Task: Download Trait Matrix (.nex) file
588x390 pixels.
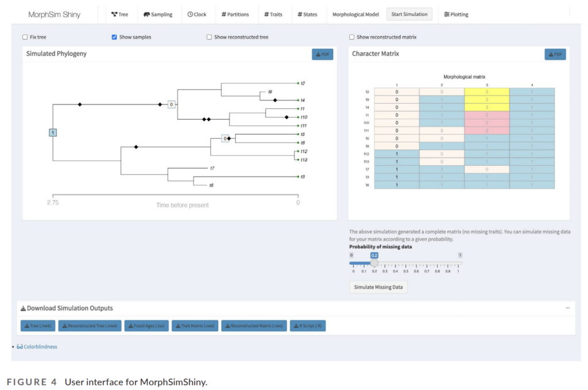Action: [195, 326]
